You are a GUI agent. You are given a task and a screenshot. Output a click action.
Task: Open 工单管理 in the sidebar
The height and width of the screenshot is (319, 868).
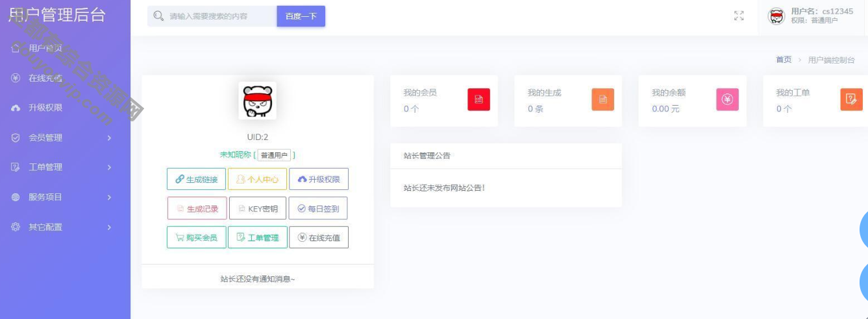45,167
